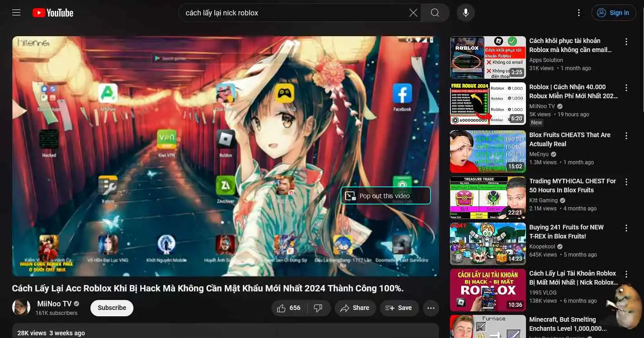Open 'Buying 241 Fruits for NEW T-REX' title
Screen dimensions: 644x338
tap(567, 232)
